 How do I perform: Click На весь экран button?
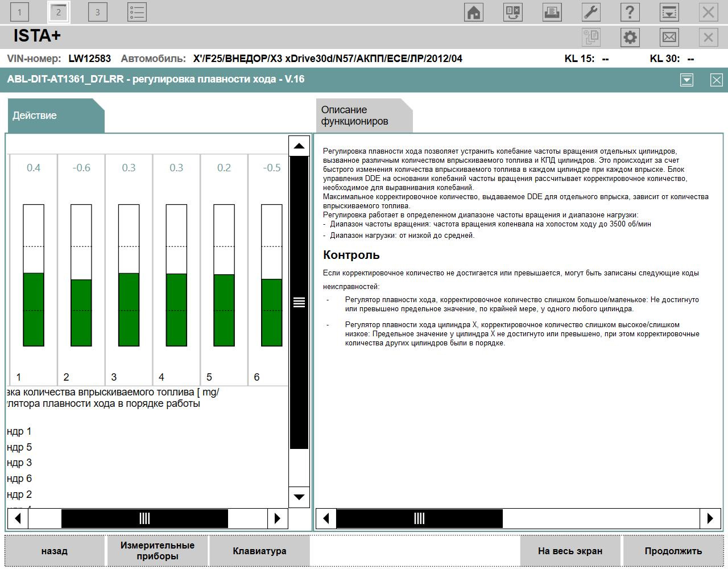coord(570,551)
